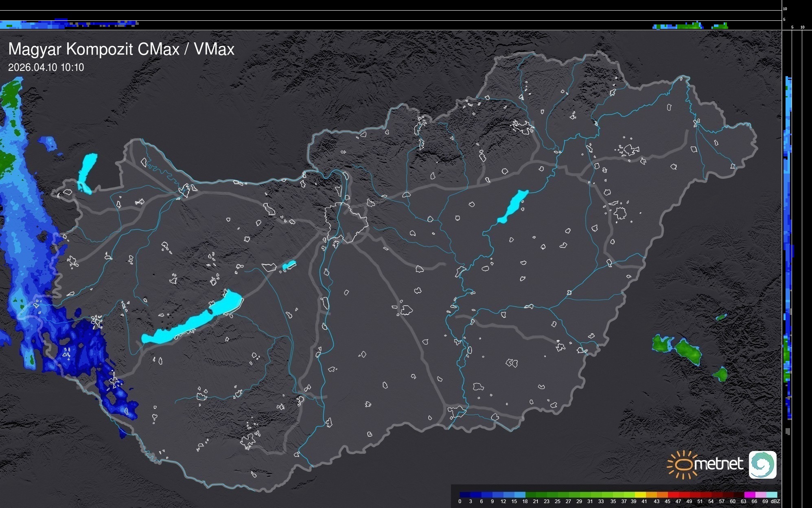Click the yellow swatch in the dBZ legend
Screen dimensions: 812x508
coord(641,495)
